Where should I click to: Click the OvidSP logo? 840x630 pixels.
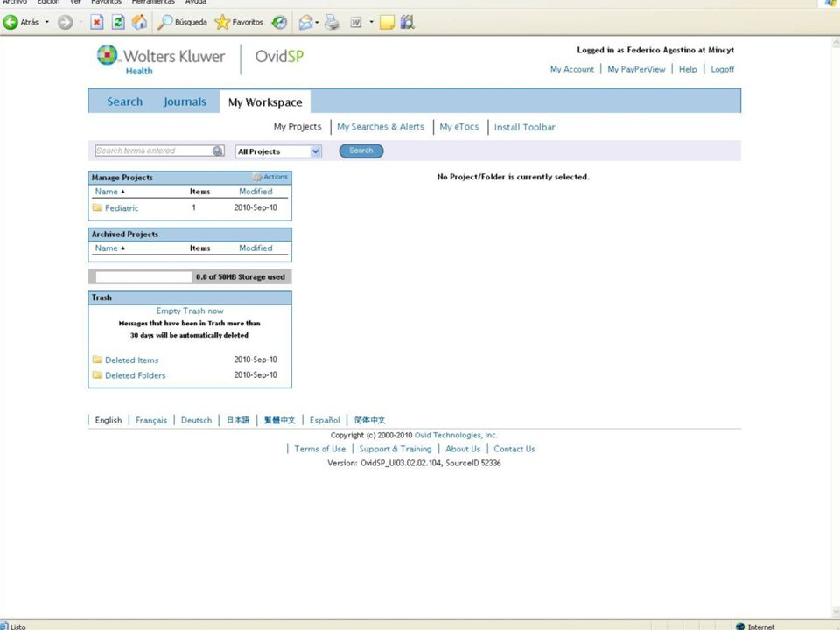pos(279,56)
